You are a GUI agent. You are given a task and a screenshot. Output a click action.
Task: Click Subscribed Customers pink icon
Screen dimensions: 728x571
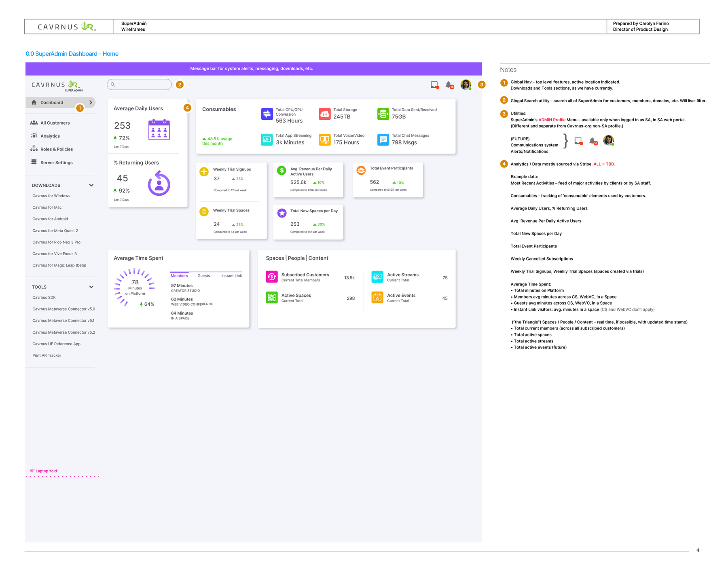pos(272,277)
